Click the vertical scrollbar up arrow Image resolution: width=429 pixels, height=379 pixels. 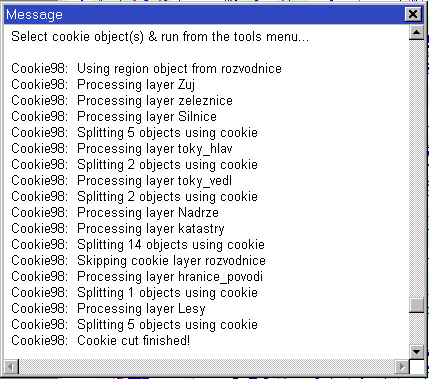(x=416, y=32)
